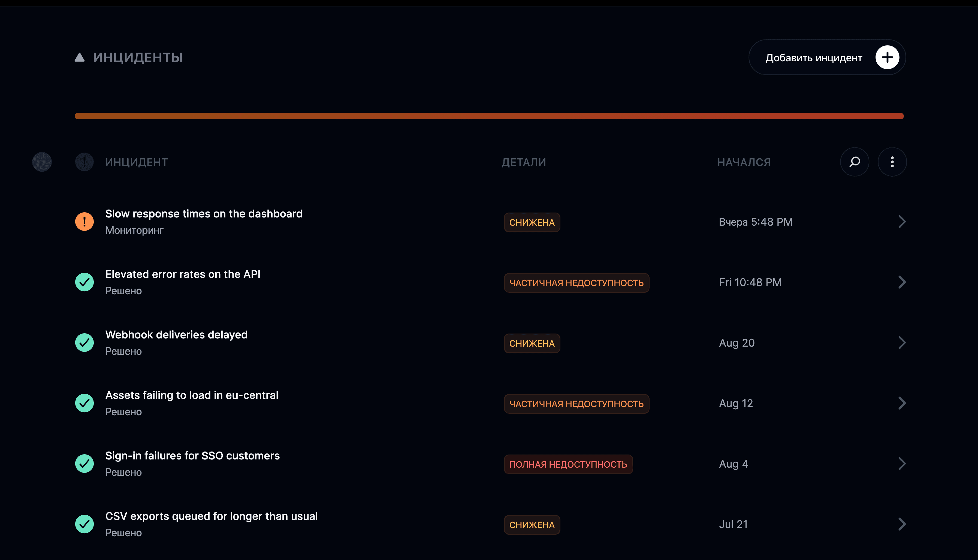Expand chevron for Assets failing to load
This screenshot has height=560, width=978.
tap(902, 403)
